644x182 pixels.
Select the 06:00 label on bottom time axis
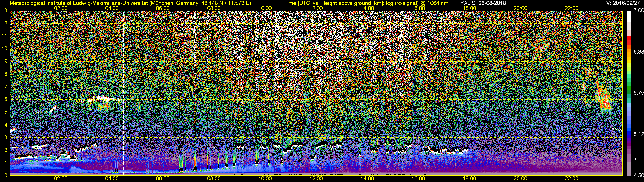point(163,179)
